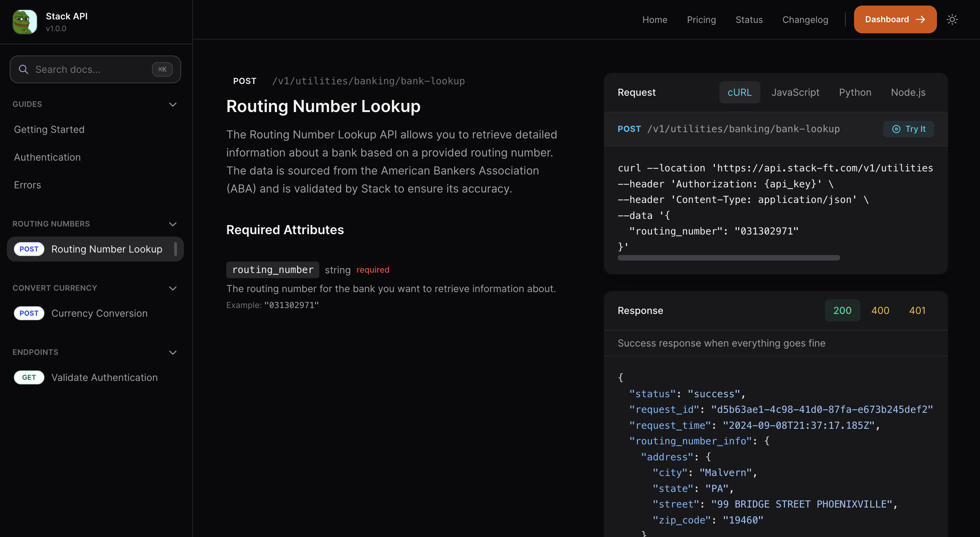Open the Pricing page link
The width and height of the screenshot is (980, 537).
pos(701,20)
